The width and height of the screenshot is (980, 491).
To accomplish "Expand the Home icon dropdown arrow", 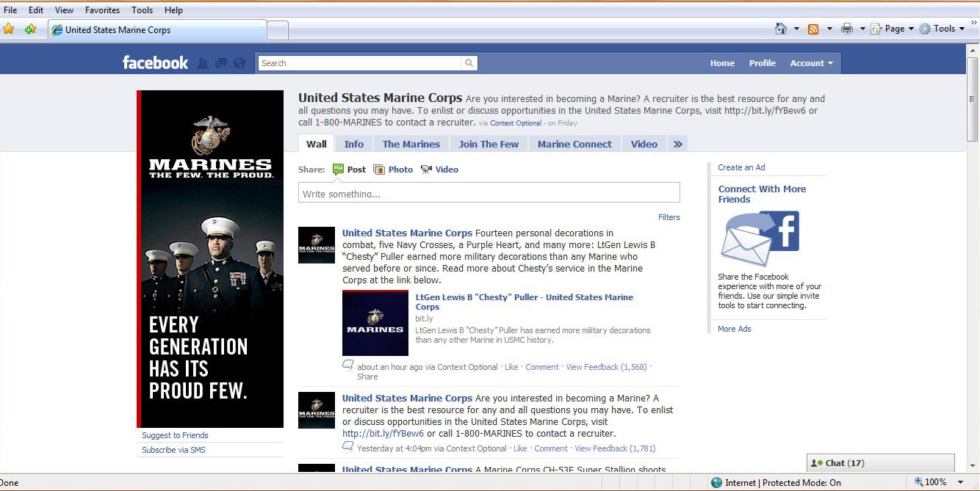I will pyautogui.click(x=797, y=29).
